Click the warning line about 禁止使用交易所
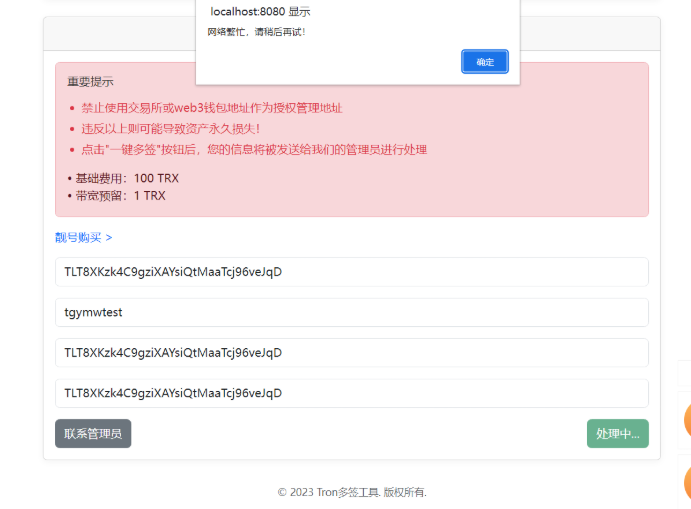The image size is (691, 509). click(x=211, y=108)
